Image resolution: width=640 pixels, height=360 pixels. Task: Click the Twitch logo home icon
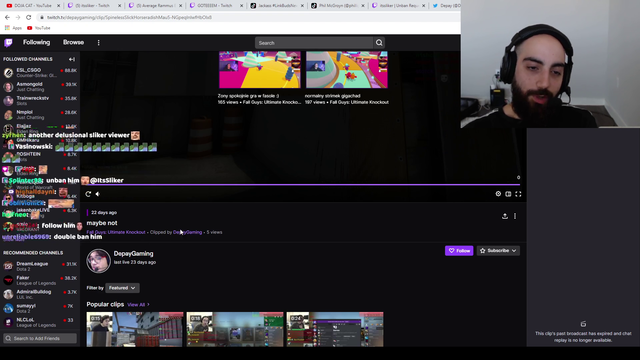[8, 42]
